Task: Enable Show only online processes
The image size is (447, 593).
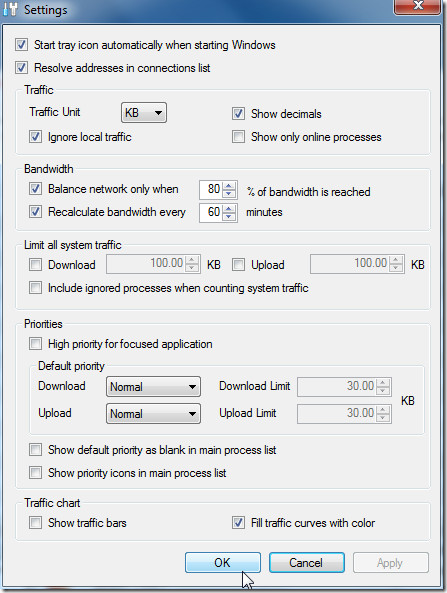Action: tap(238, 137)
